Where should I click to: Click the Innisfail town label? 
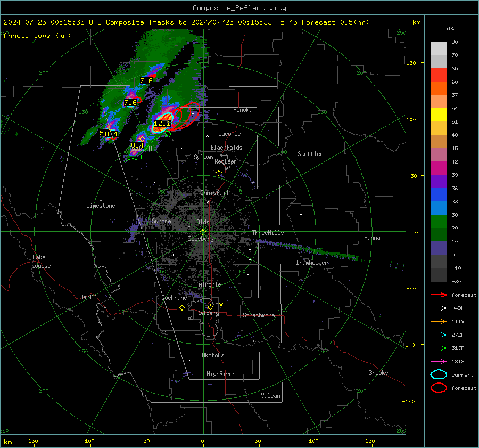214,193
